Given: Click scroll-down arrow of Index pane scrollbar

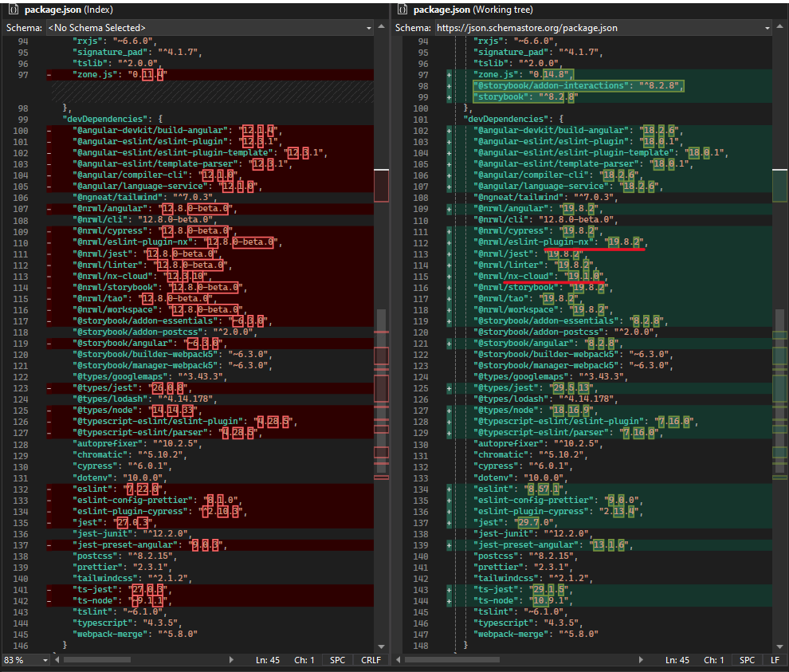Looking at the screenshot, I should 381,646.
